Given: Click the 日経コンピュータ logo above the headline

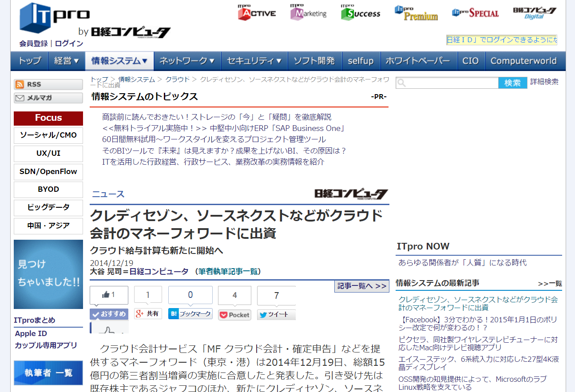Looking at the screenshot, I should (x=351, y=194).
